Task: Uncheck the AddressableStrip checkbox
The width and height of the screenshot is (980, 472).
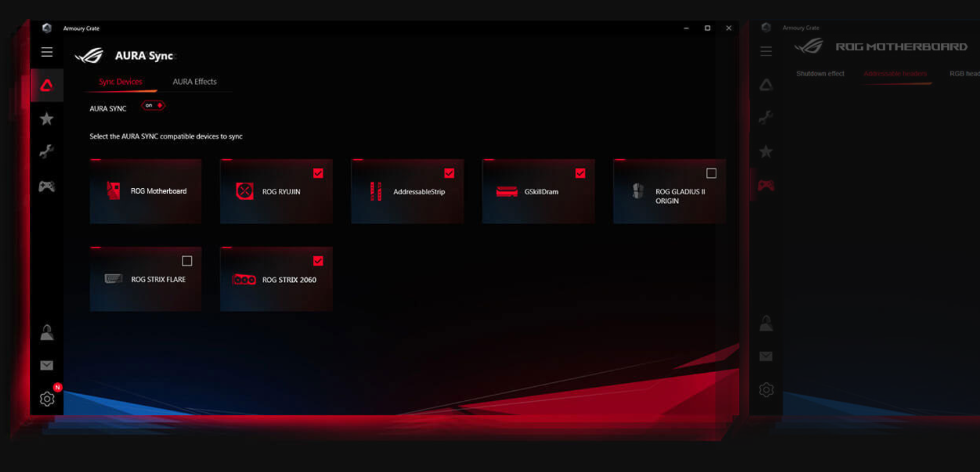Action: (x=449, y=173)
